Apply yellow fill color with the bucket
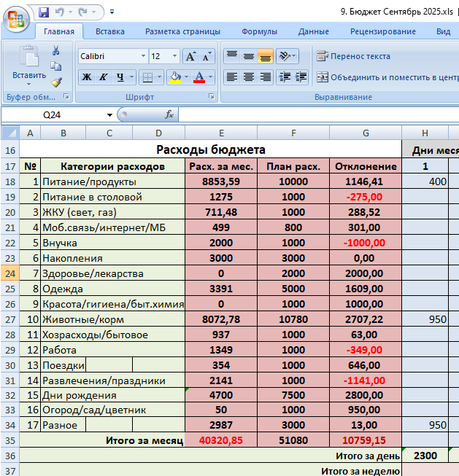 [x=175, y=77]
